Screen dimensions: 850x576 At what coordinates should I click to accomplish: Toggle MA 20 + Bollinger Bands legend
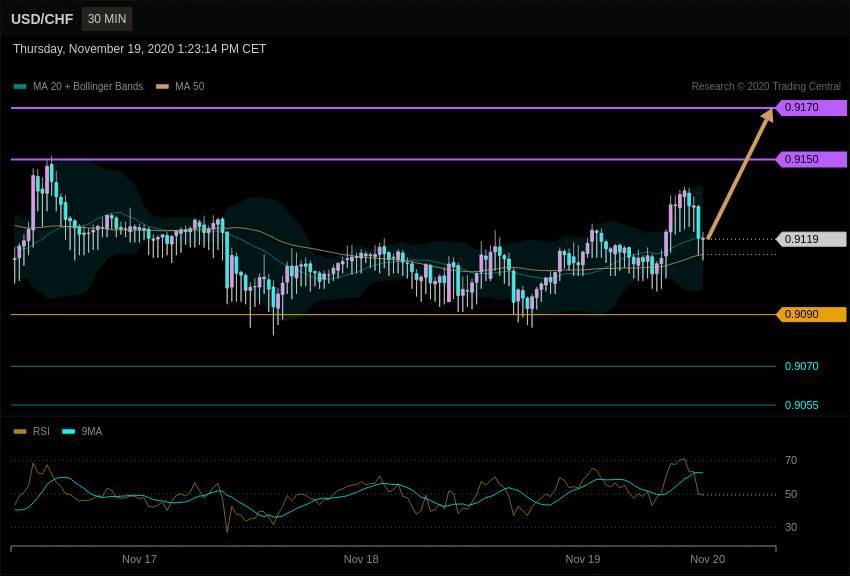[x=79, y=86]
